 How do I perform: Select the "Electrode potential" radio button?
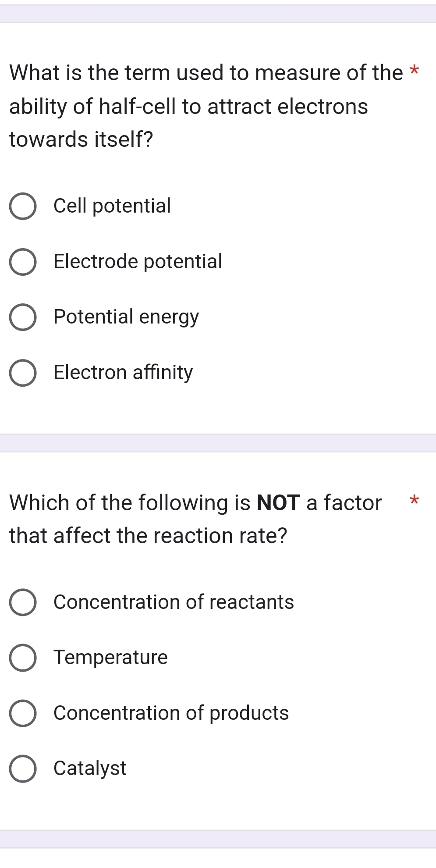click(x=24, y=261)
